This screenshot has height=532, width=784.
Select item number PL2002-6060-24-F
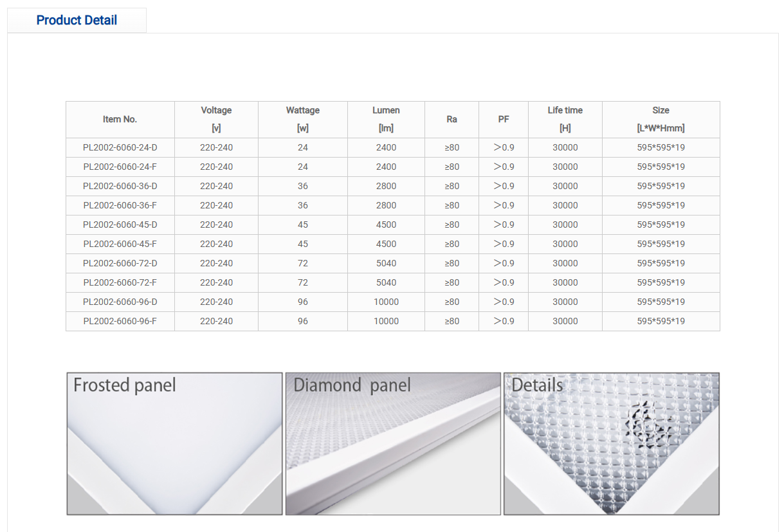pos(120,167)
